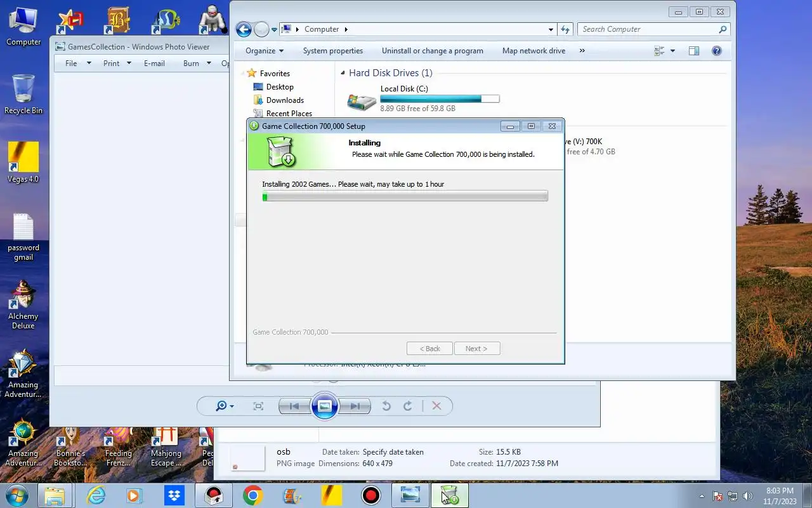
Task: Click System properties in Explorer toolbar
Action: point(333,51)
